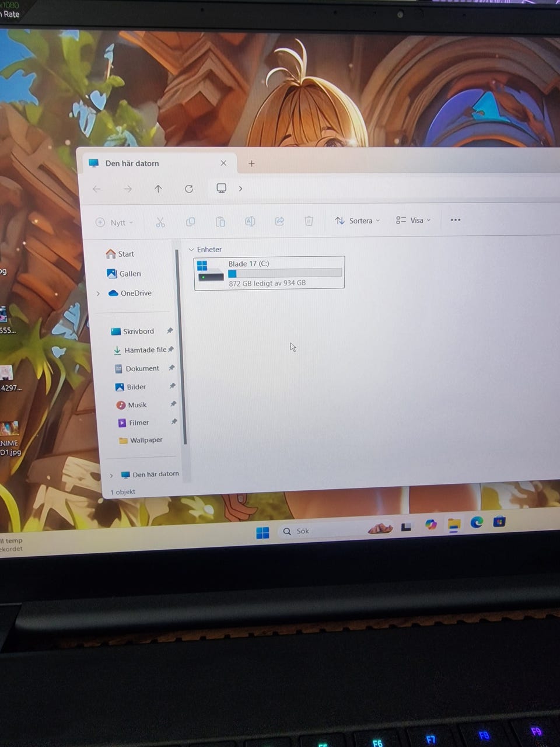Click the '1 objekt' status text
Screen dimensions: 560x747
tap(123, 492)
